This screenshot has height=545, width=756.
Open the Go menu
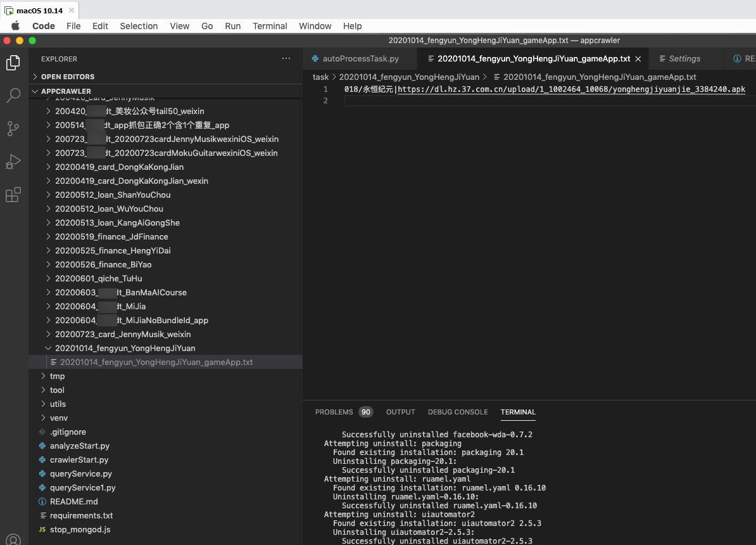[x=207, y=25]
